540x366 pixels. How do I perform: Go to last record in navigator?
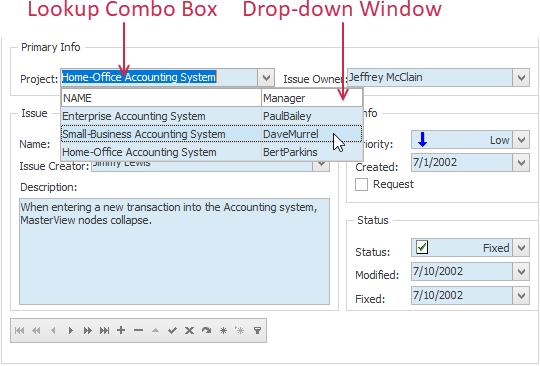point(104,331)
